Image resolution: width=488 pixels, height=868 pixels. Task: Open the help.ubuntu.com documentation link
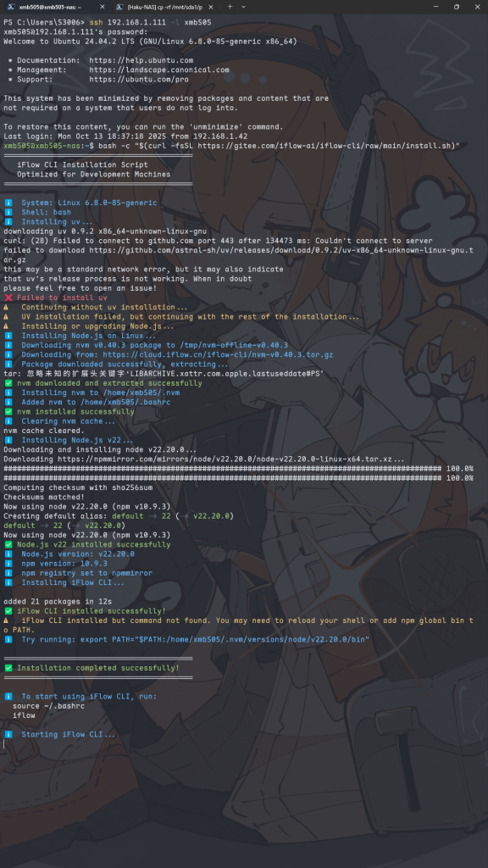point(141,60)
